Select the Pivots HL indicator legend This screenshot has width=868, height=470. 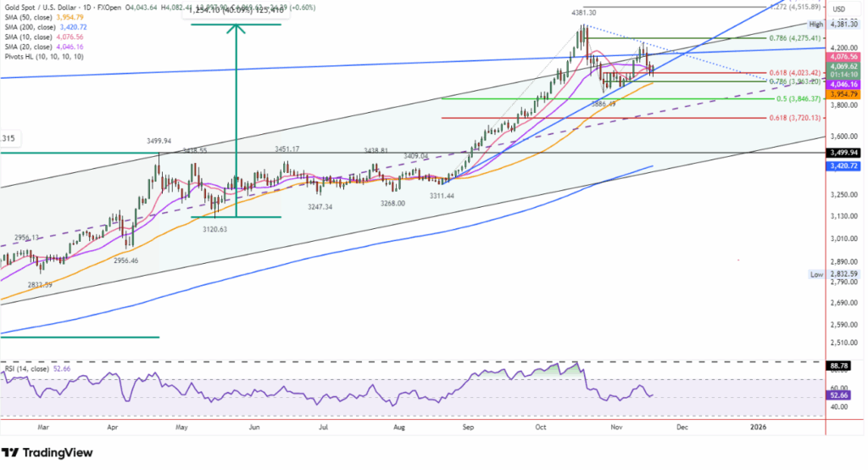pos(41,56)
